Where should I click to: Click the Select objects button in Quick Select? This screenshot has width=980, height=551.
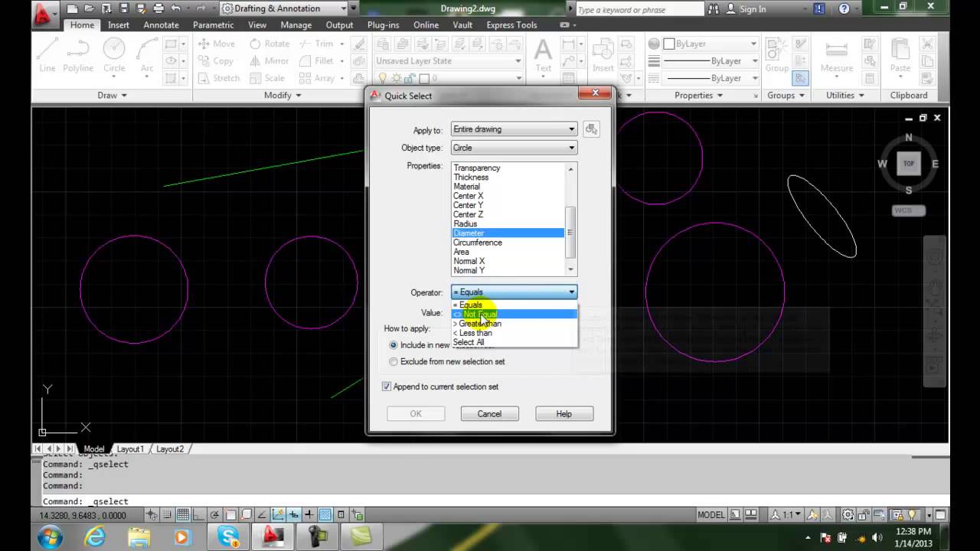591,129
